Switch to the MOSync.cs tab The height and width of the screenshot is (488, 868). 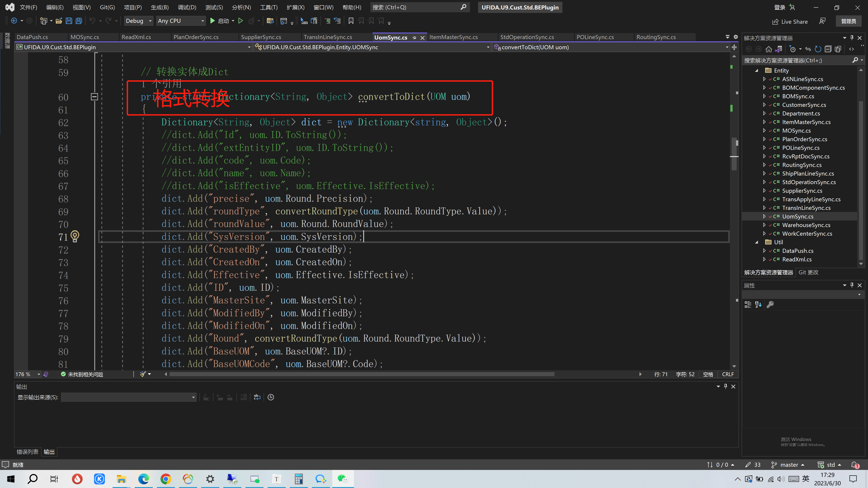(x=85, y=37)
